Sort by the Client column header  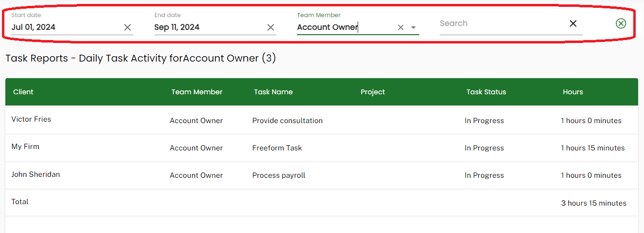23,92
